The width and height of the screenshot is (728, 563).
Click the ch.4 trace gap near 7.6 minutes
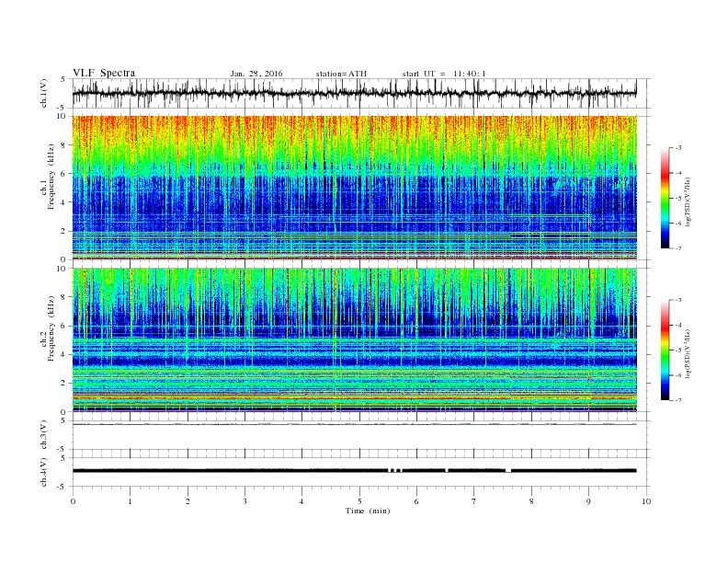click(508, 471)
